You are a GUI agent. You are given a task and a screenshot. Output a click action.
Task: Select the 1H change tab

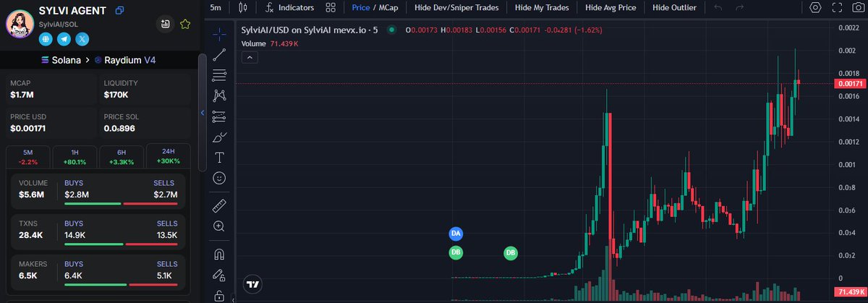(x=75, y=156)
